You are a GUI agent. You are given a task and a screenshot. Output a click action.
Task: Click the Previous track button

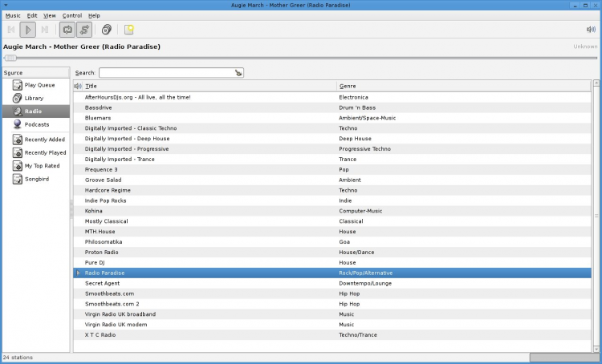[11, 30]
